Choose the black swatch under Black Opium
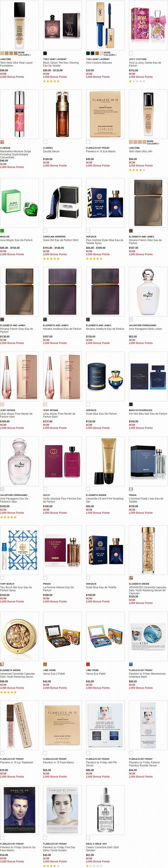This screenshot has height=868, width=168. (45, 53)
